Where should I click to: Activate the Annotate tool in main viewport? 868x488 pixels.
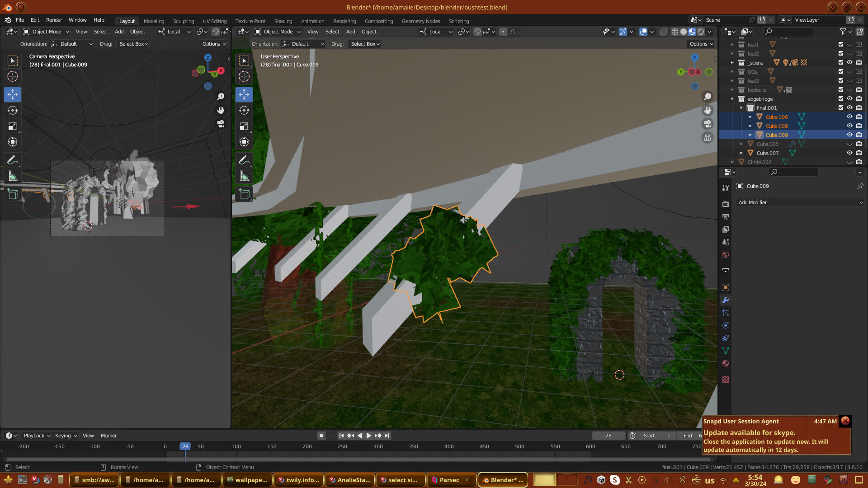(244, 160)
